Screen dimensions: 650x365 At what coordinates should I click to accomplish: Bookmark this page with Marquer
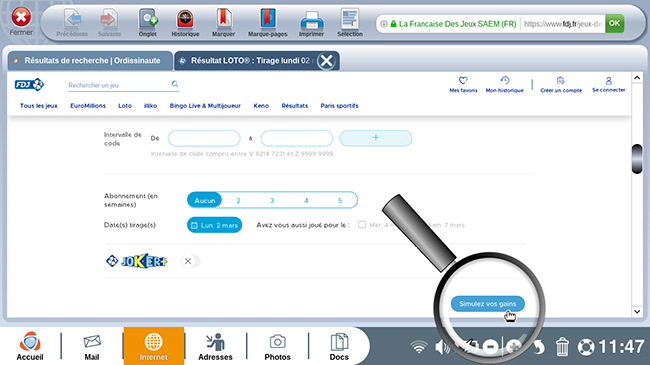pyautogui.click(x=223, y=23)
